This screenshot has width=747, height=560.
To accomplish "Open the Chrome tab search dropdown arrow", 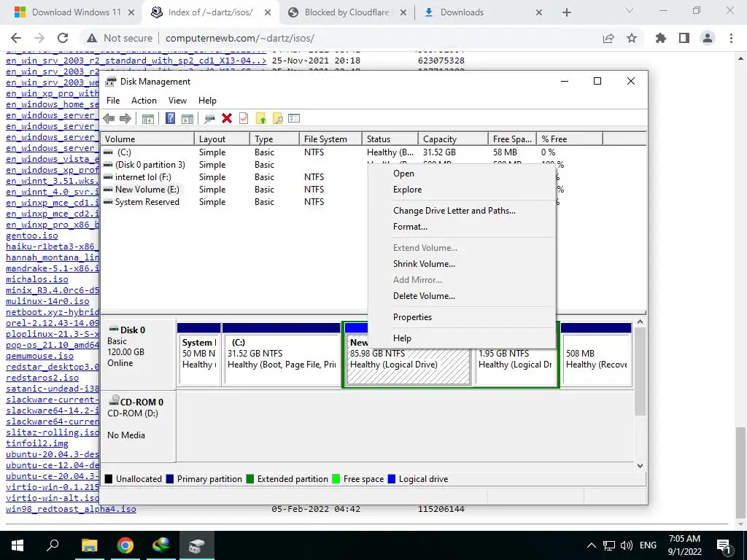I will tap(630, 11).
